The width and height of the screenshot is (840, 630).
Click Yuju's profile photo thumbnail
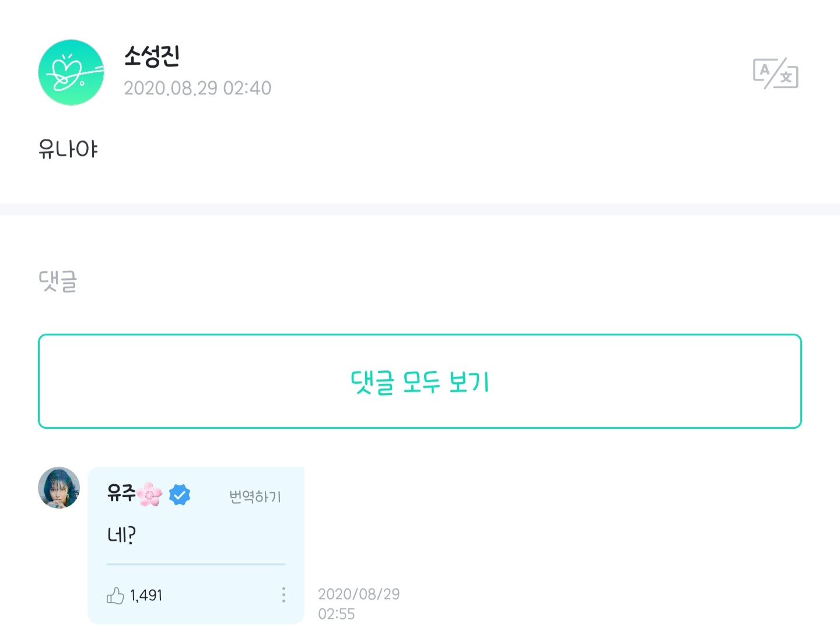[58, 488]
